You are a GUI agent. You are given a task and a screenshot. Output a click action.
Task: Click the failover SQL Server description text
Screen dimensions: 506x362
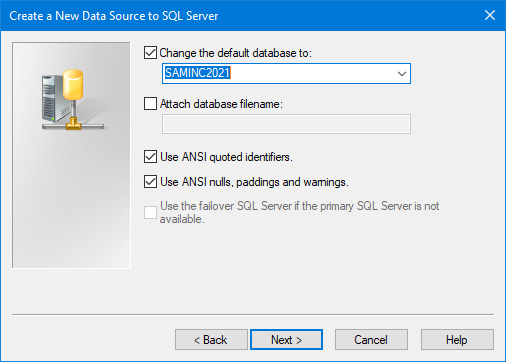(x=299, y=212)
